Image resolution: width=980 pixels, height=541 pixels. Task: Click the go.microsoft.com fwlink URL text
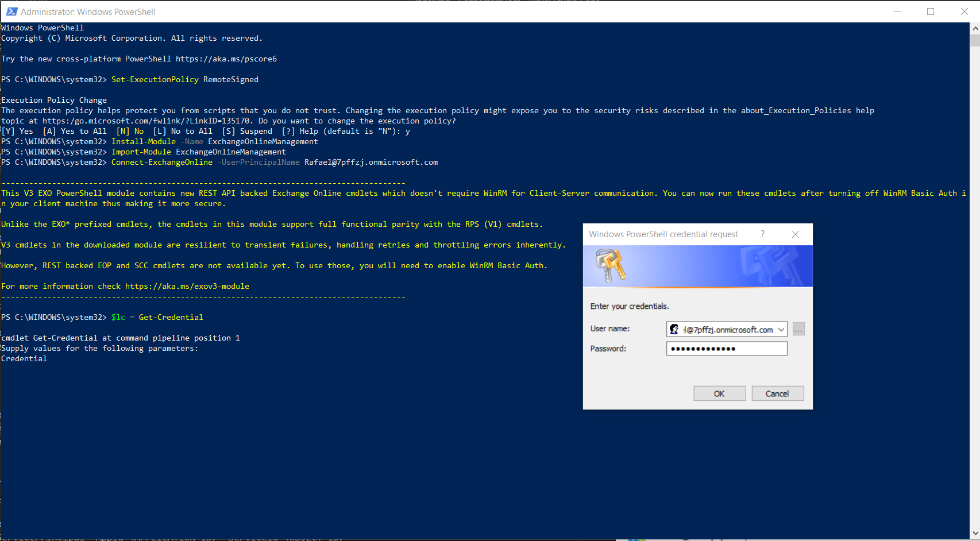146,121
